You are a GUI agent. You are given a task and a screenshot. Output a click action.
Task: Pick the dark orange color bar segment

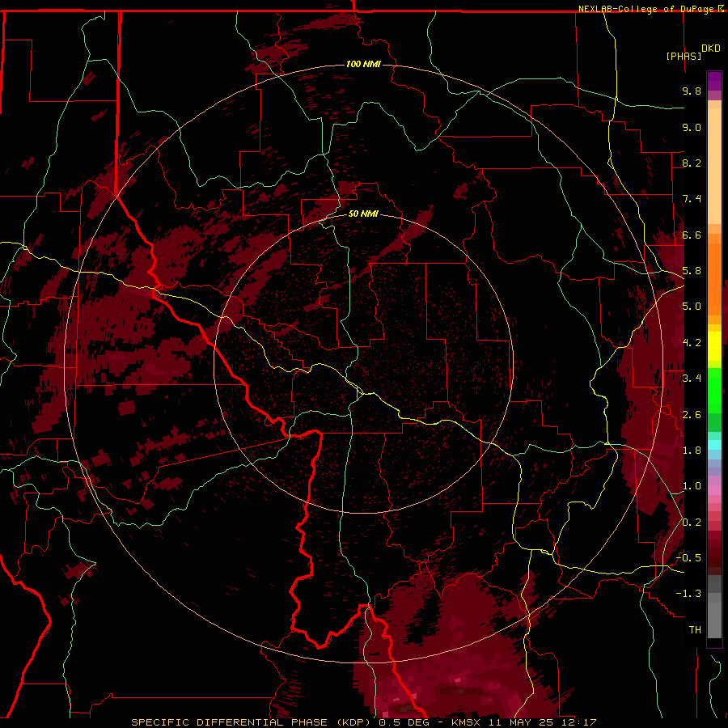coord(714,279)
